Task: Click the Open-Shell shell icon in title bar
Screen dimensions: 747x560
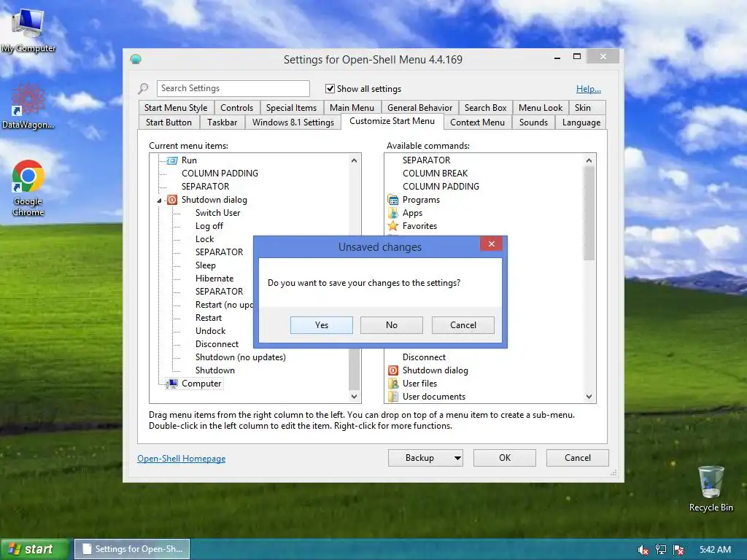Action: 136,60
